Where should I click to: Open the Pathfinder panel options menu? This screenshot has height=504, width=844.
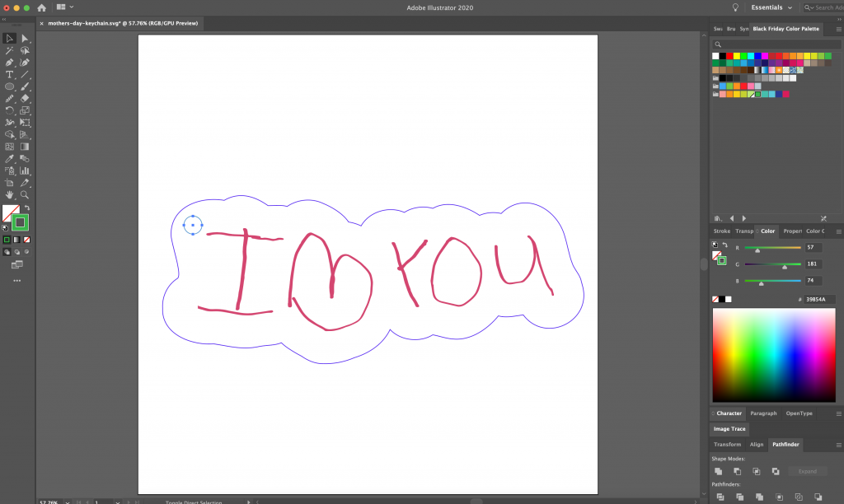tap(838, 445)
